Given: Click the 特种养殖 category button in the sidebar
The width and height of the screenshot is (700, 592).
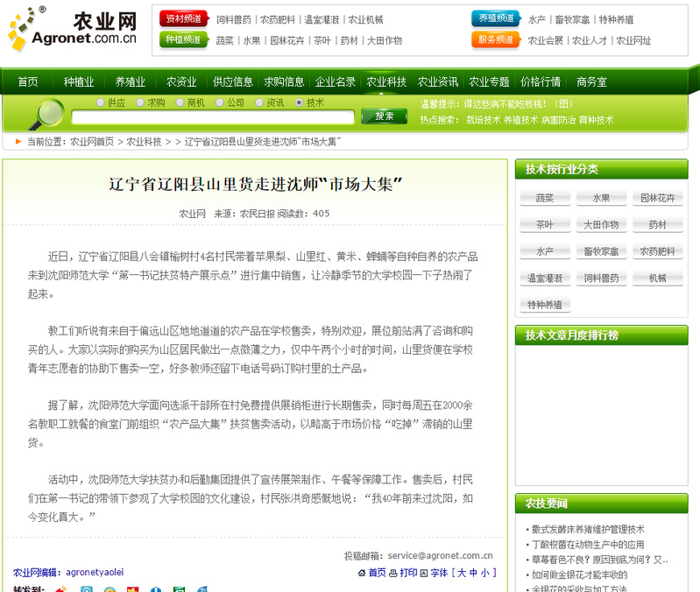Looking at the screenshot, I should click(x=545, y=305).
